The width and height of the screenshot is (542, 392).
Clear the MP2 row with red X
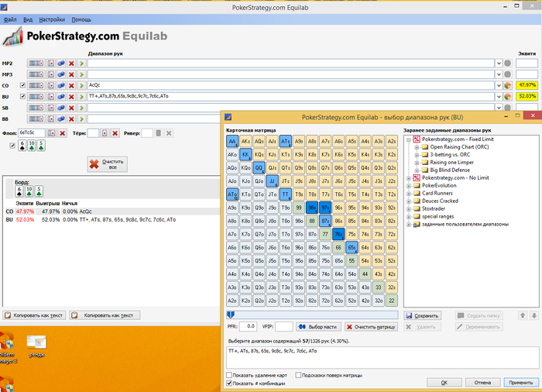pyautogui.click(x=71, y=64)
